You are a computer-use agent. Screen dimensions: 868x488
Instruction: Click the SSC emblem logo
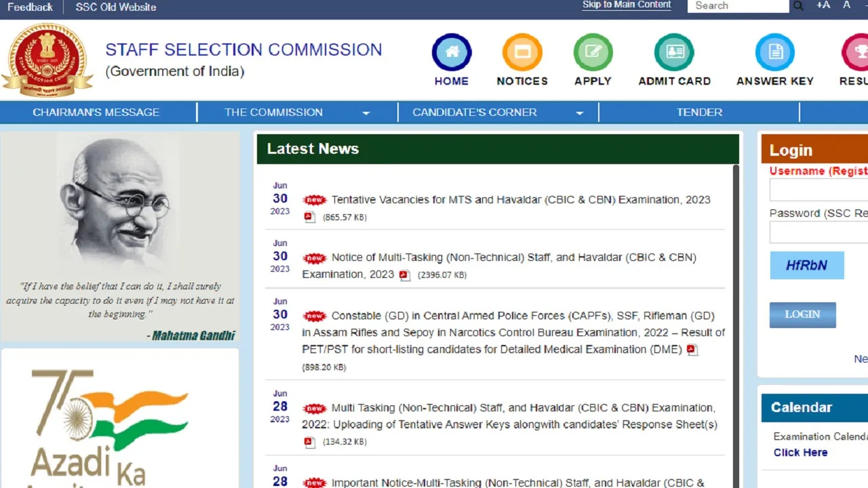click(x=47, y=60)
